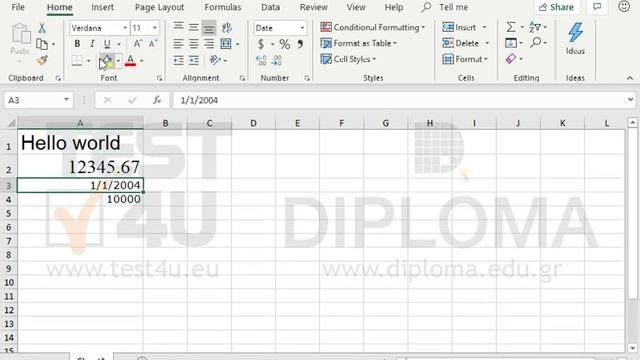Click the Clear eraser icon
Image resolution: width=640 pixels, height=360 pixels.
click(511, 59)
